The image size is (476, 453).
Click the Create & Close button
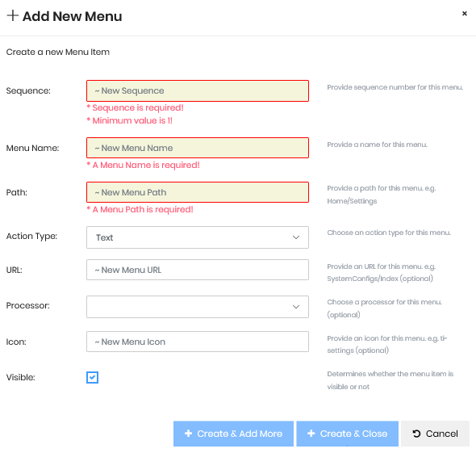tap(347, 434)
